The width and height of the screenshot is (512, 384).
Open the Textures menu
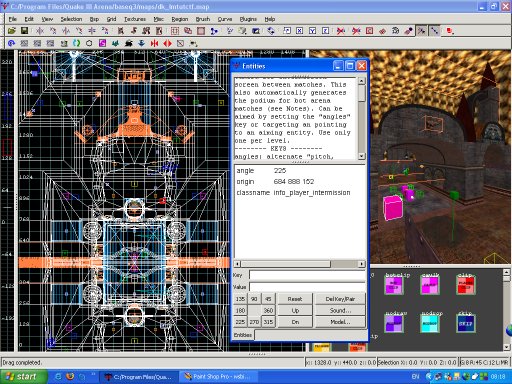(x=135, y=19)
